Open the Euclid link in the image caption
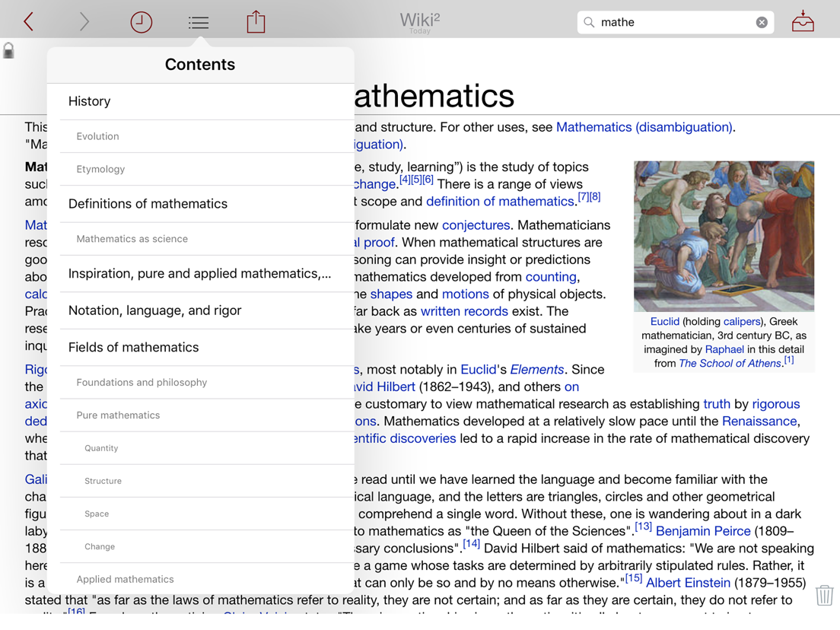840x630 pixels. tap(664, 320)
